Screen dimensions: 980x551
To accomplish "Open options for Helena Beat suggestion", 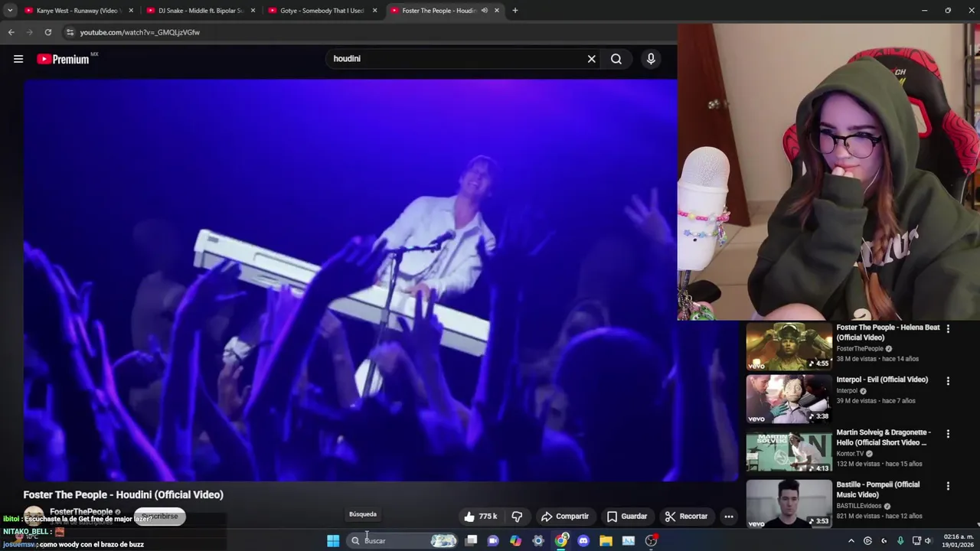I will pos(948,328).
